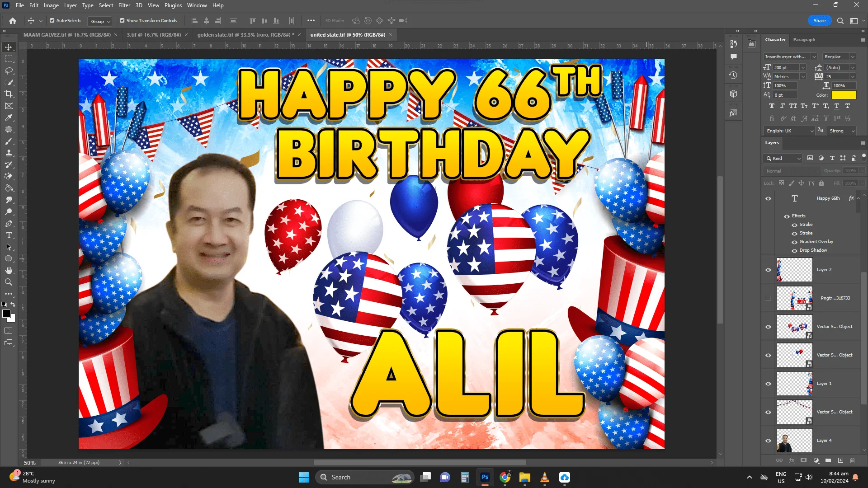Hide the Layer 4 layer
The width and height of the screenshot is (868, 488).
(x=768, y=441)
